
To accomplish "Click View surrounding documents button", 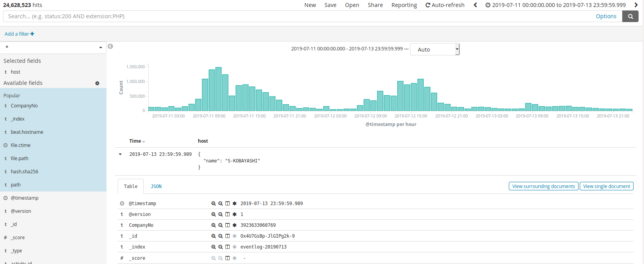I will (x=544, y=186).
